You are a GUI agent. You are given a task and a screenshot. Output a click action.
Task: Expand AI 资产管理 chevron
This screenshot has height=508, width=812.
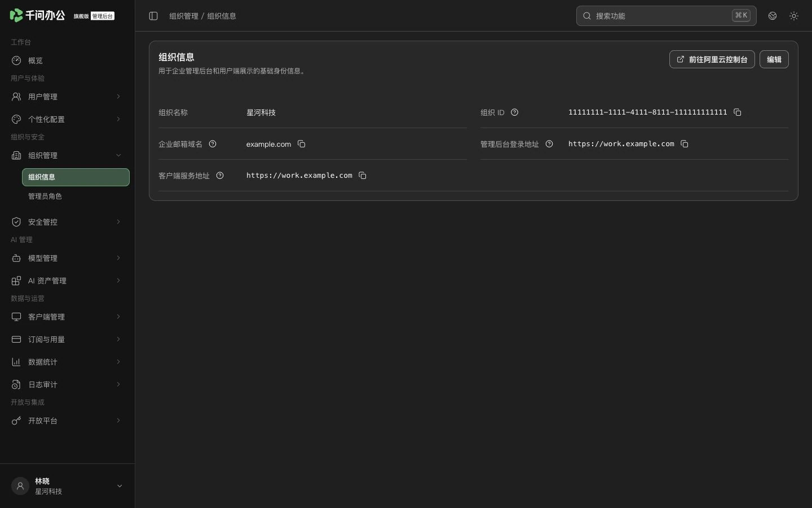[x=118, y=281]
